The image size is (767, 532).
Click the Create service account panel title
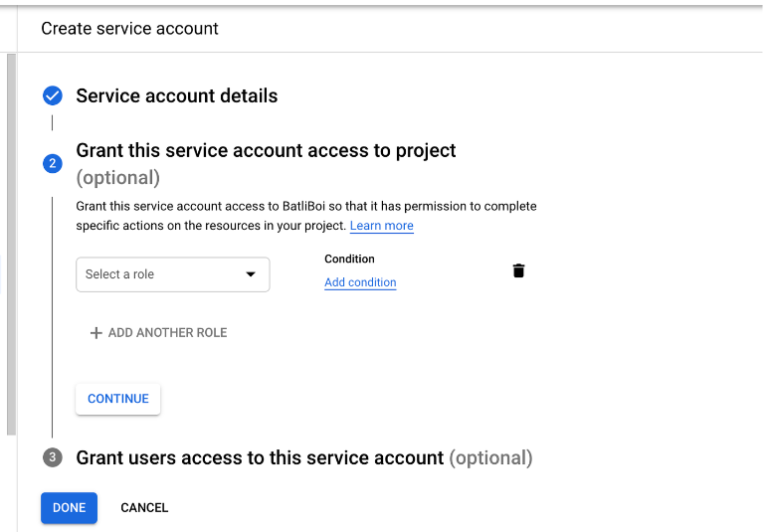129,28
